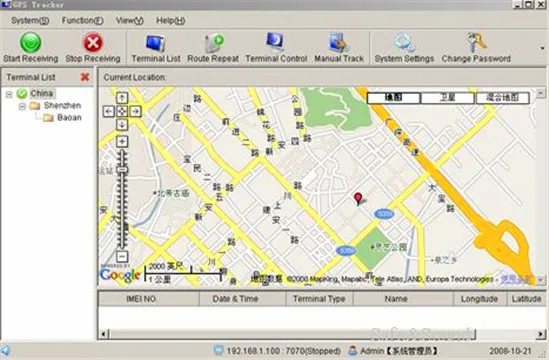Switch the map to hybrid view
Screen dimensions: 549x360
click(x=502, y=98)
